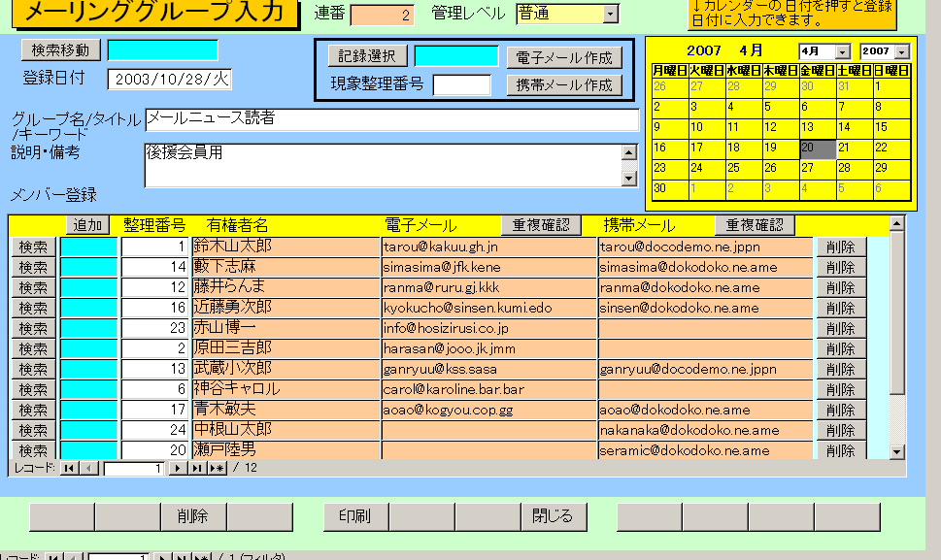Image resolution: width=941 pixels, height=560 pixels.
Task: Open the 管理レベル dropdown
Action: (x=611, y=14)
